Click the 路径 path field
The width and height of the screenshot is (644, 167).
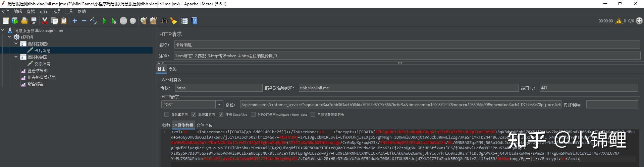pos(400,105)
